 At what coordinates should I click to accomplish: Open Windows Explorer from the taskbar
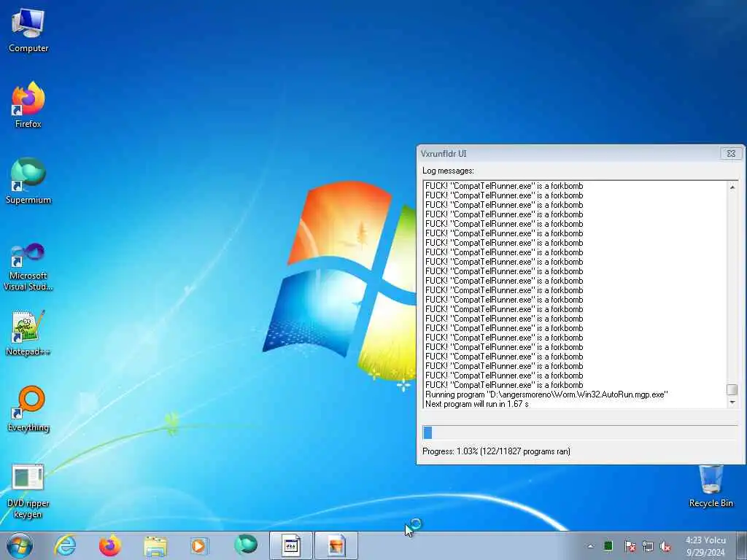click(x=155, y=545)
